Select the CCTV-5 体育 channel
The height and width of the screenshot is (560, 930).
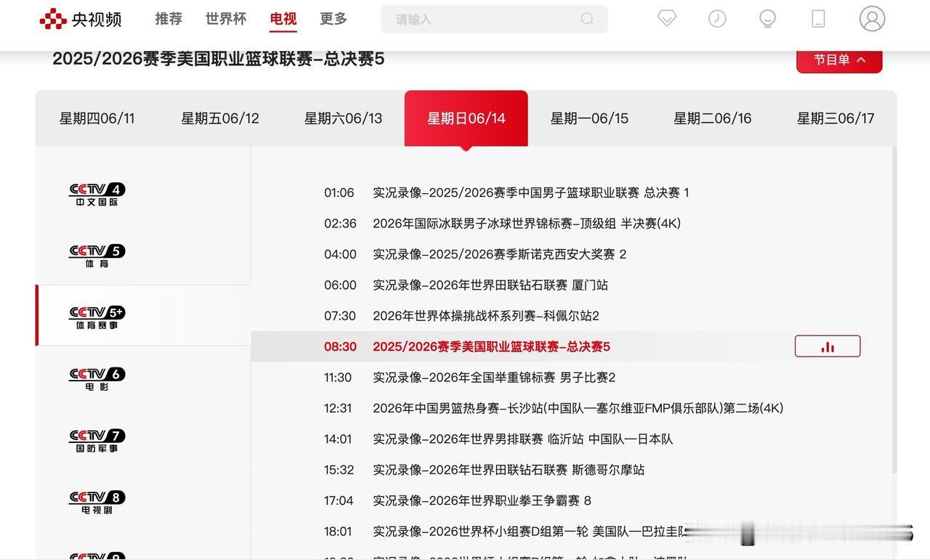(x=97, y=256)
